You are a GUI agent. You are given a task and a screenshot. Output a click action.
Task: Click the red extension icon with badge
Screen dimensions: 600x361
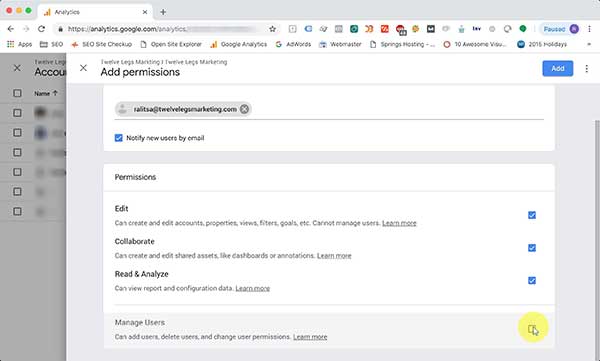click(x=401, y=29)
